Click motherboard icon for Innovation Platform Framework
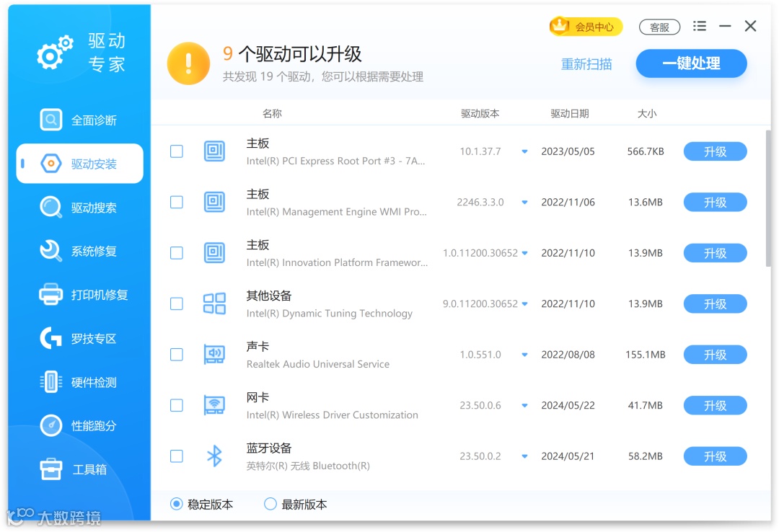Image resolution: width=779 pixels, height=532 pixels. coord(214,253)
